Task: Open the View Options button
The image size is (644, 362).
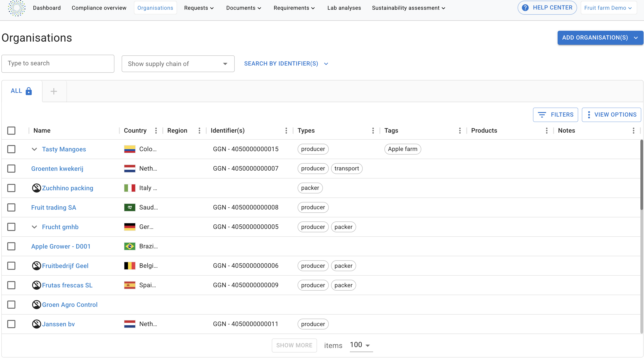Action: pos(611,115)
